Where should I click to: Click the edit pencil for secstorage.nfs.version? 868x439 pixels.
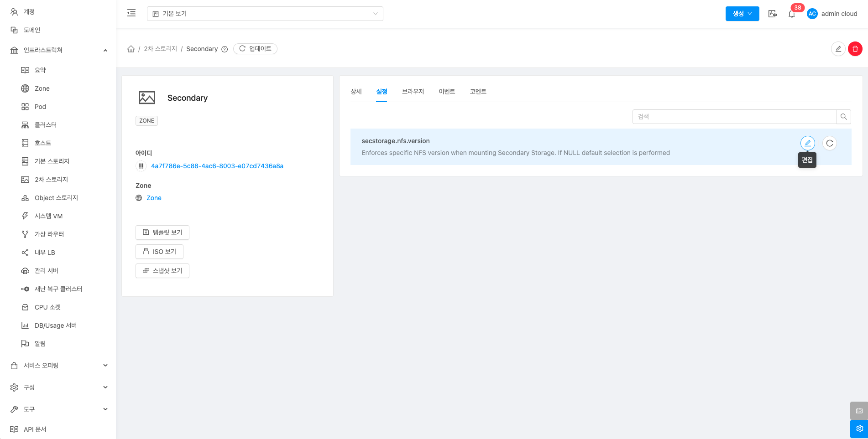(807, 143)
